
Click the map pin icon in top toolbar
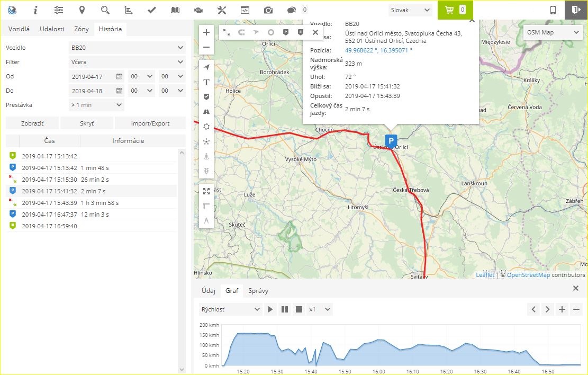coord(82,10)
